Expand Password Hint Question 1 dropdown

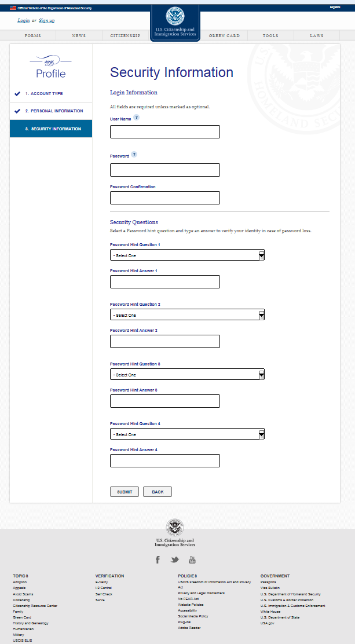point(187,255)
